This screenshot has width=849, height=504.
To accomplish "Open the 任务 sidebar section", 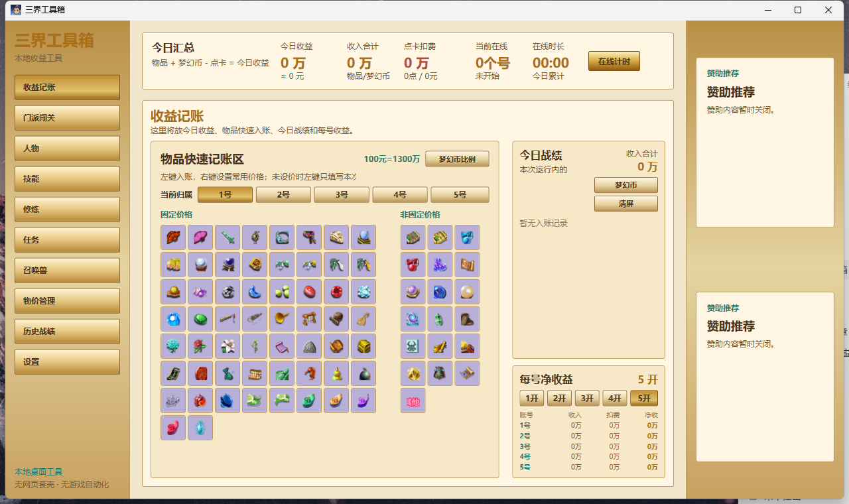I will [67, 240].
